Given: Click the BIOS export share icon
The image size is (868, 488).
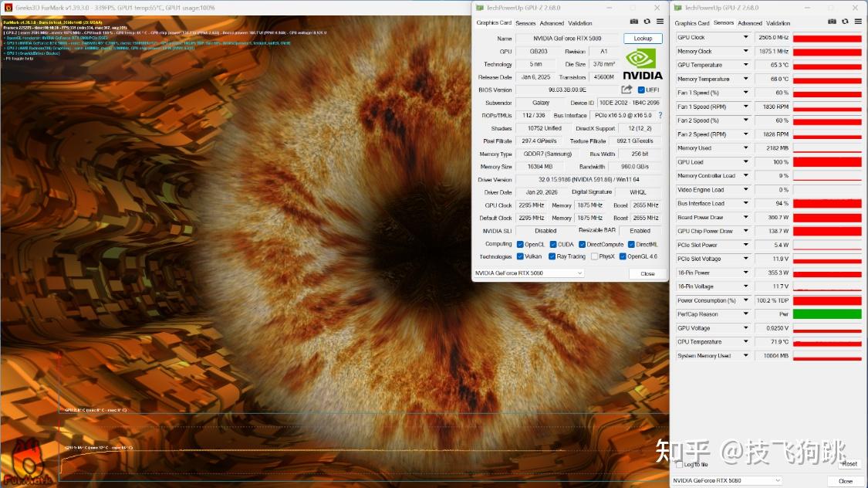Looking at the screenshot, I should 626,89.
